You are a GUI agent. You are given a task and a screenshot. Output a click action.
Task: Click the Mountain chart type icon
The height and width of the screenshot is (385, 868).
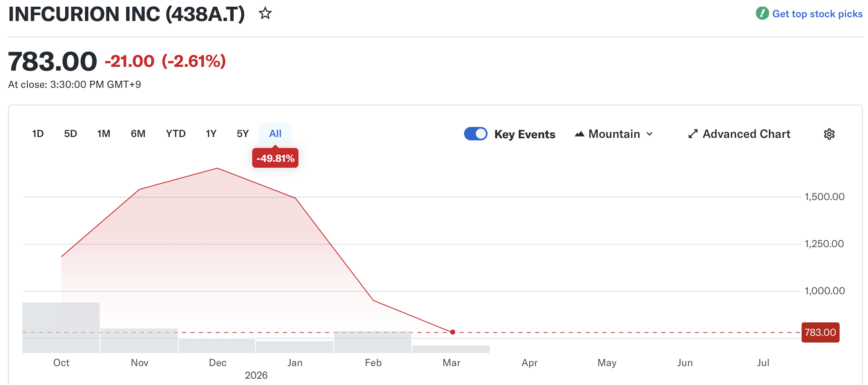point(580,134)
